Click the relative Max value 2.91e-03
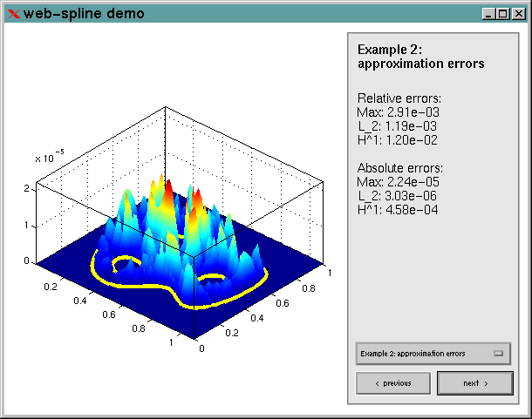Screen dimensions: 532x419 pos(403,112)
